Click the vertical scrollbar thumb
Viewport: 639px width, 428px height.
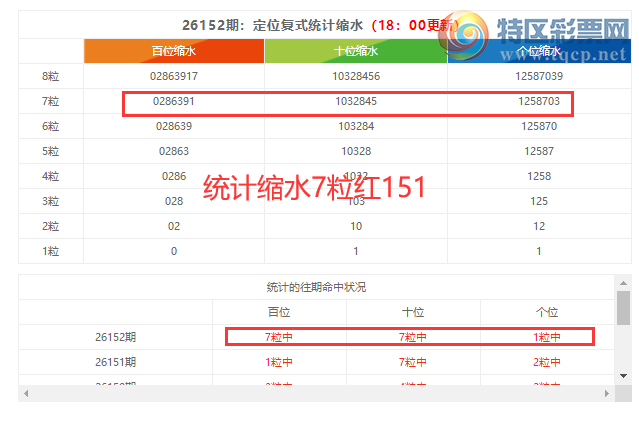pyautogui.click(x=623, y=308)
